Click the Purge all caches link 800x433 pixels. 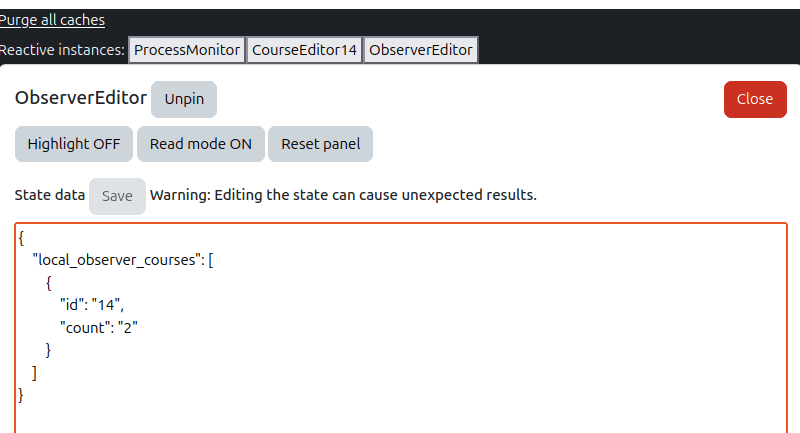click(52, 20)
